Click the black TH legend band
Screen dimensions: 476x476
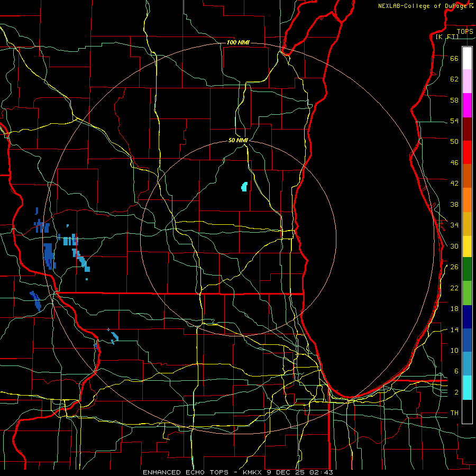[x=467, y=411]
